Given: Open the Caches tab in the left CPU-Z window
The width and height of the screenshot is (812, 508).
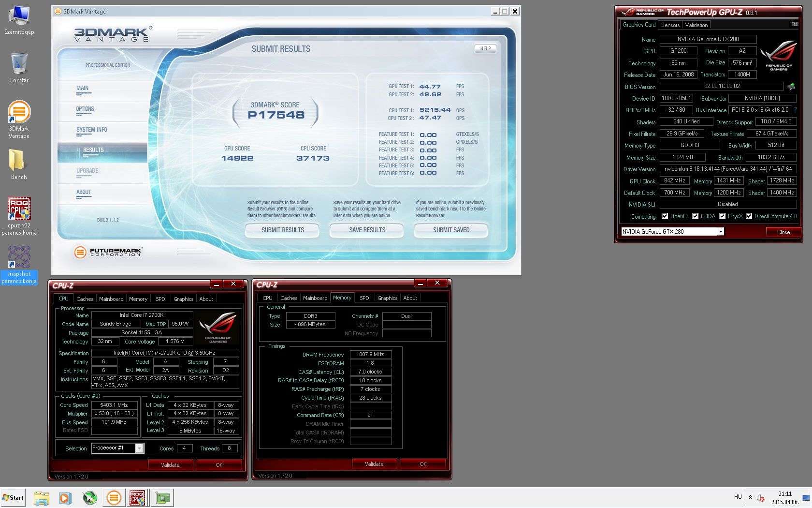Looking at the screenshot, I should tap(85, 299).
